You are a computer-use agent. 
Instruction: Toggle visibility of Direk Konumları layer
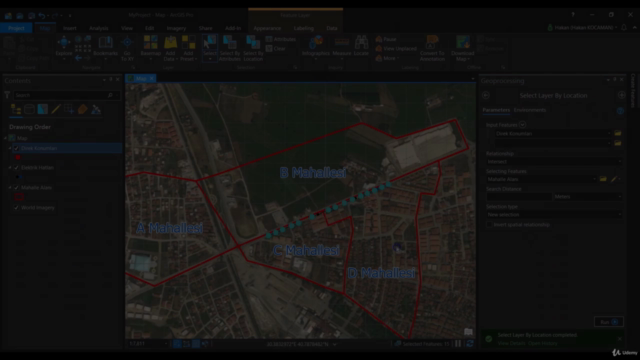click(16, 148)
